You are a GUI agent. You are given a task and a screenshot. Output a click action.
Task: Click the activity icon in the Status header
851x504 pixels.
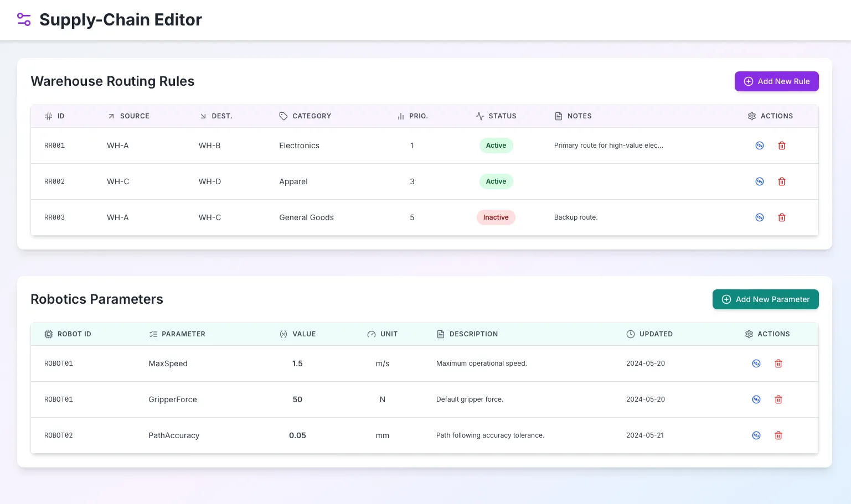click(479, 116)
